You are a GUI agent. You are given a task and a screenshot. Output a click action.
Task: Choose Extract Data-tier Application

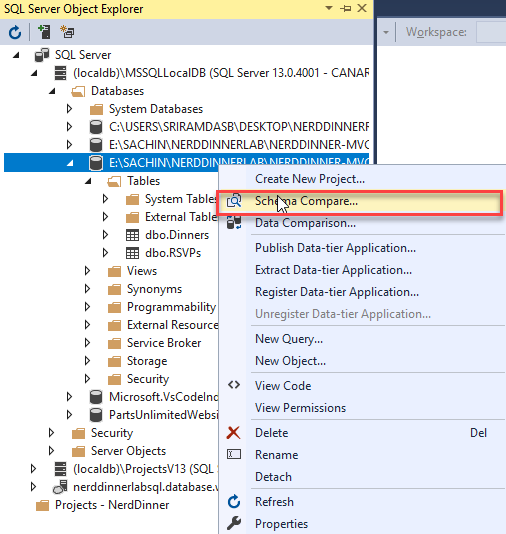(x=333, y=270)
